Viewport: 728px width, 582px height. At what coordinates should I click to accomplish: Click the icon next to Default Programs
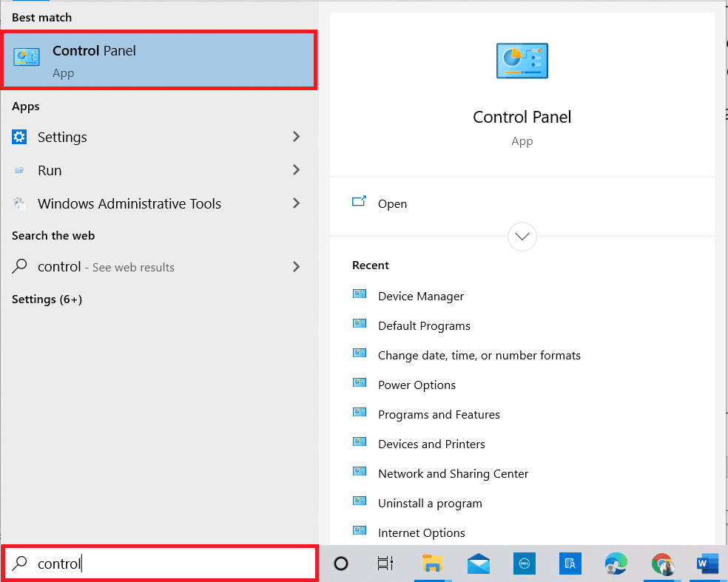pos(360,323)
